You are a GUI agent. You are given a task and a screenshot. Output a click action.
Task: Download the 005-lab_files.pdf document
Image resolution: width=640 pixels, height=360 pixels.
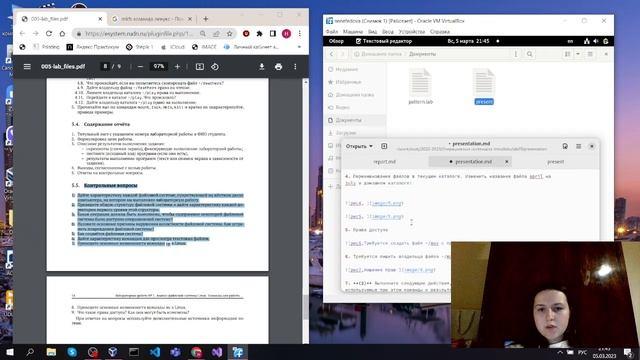(x=262, y=67)
